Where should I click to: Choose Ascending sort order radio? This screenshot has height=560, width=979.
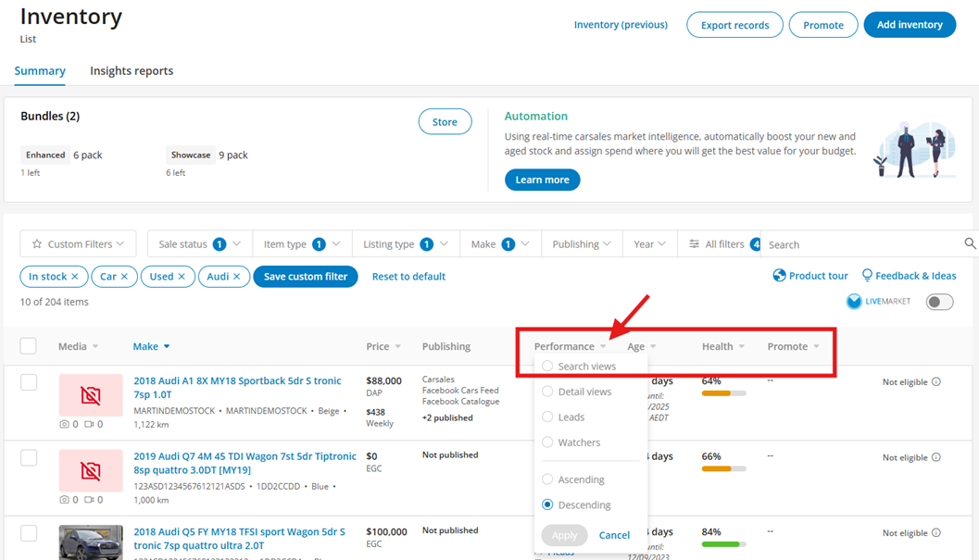pos(547,479)
